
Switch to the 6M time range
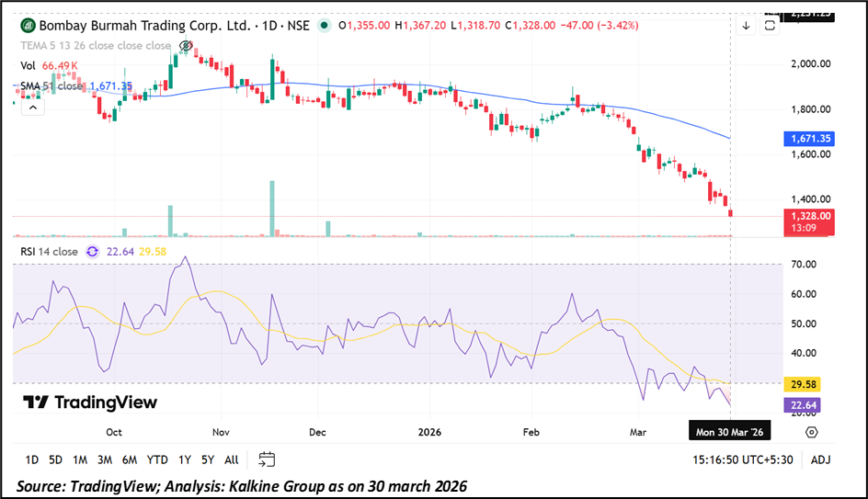(x=130, y=459)
